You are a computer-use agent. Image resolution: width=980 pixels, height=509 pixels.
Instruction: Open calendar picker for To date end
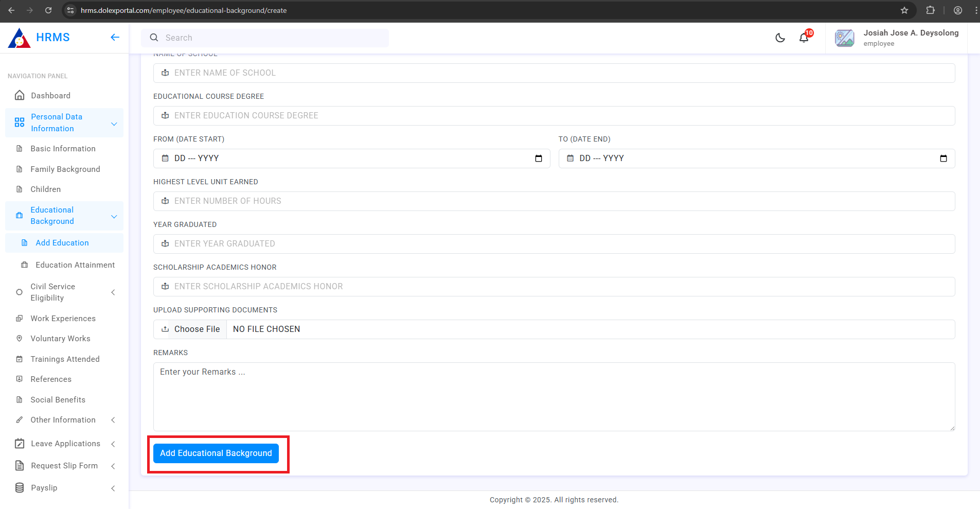943,159
